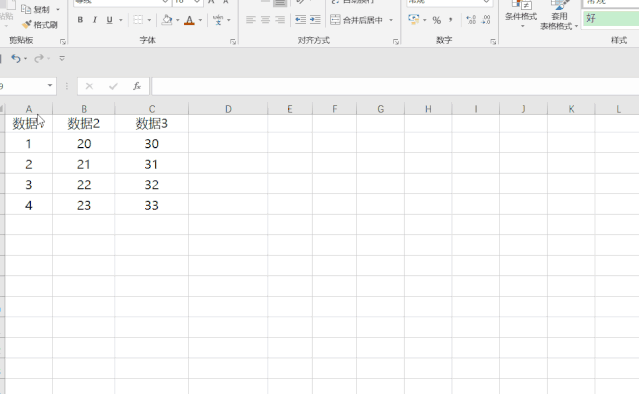Click the cell borders icon
The width and height of the screenshot is (639, 394).
[x=138, y=20]
